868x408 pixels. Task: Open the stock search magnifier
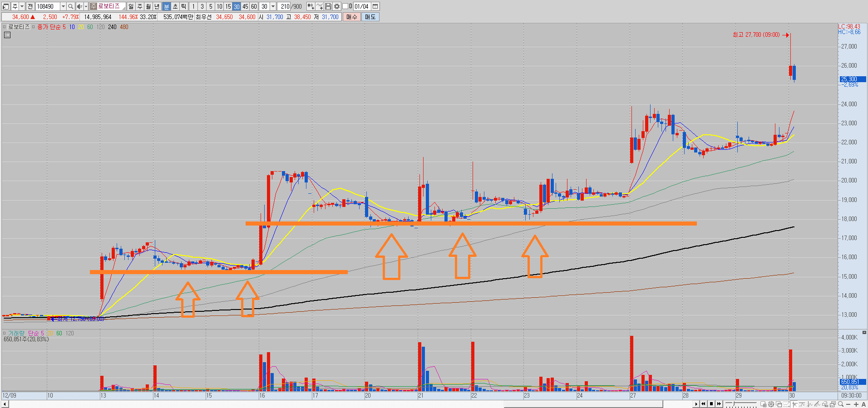(70, 6)
